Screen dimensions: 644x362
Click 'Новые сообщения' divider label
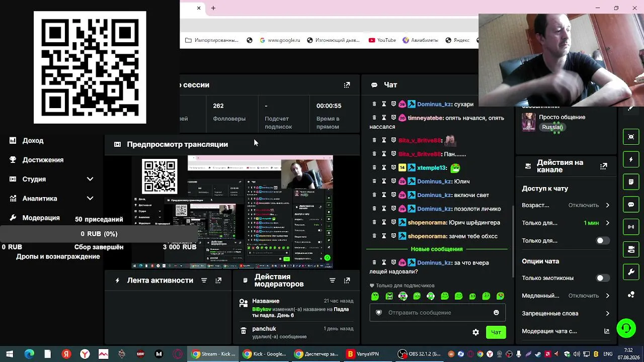pyautogui.click(x=437, y=249)
